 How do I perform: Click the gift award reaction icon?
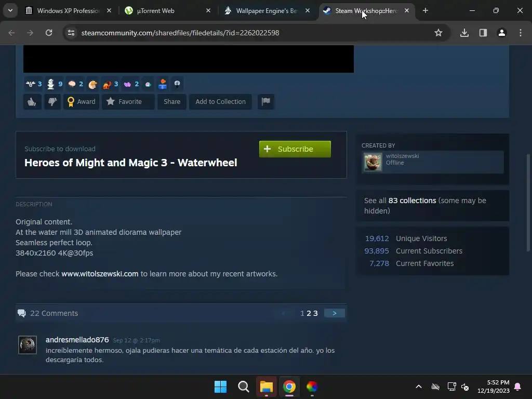point(163,84)
